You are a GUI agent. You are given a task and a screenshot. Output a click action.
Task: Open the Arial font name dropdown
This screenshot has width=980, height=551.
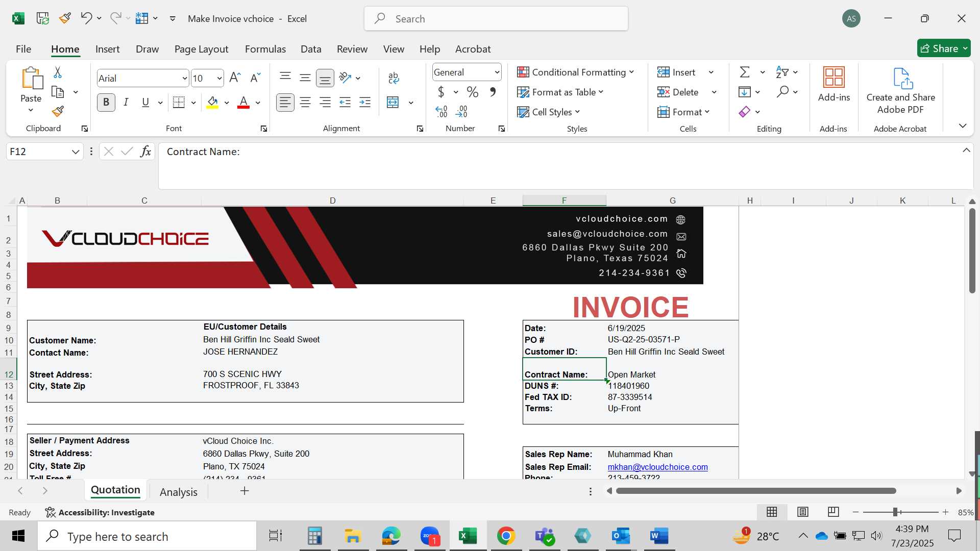point(184,79)
